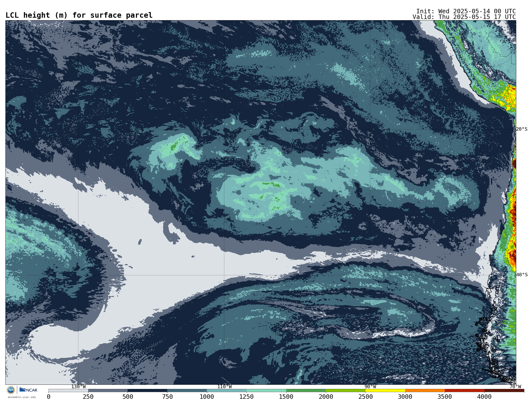This screenshot has height=400, width=532.
Task: Select the 750–1000 teal colorbar swatch
Action: [x=187, y=390]
